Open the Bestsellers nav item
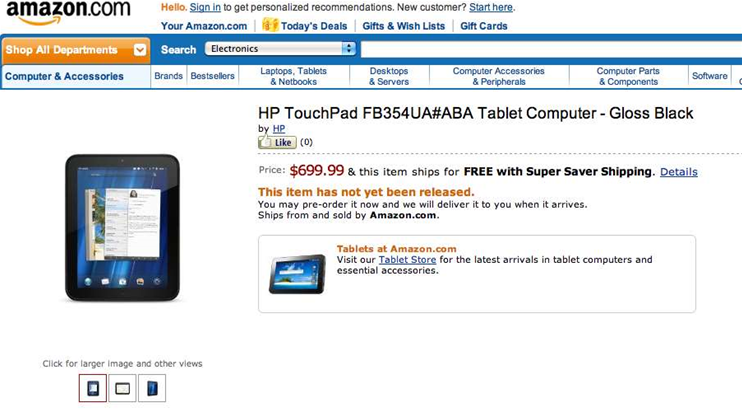 click(x=212, y=76)
